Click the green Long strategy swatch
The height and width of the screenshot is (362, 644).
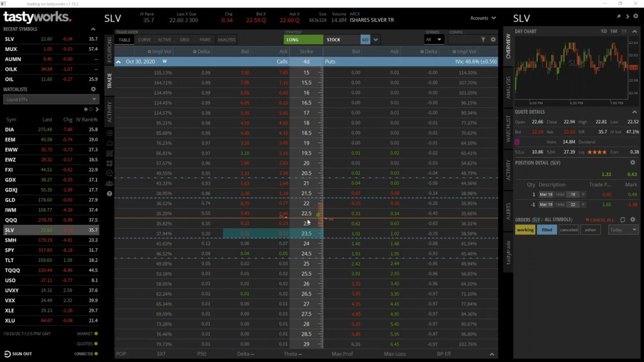click(x=303, y=40)
